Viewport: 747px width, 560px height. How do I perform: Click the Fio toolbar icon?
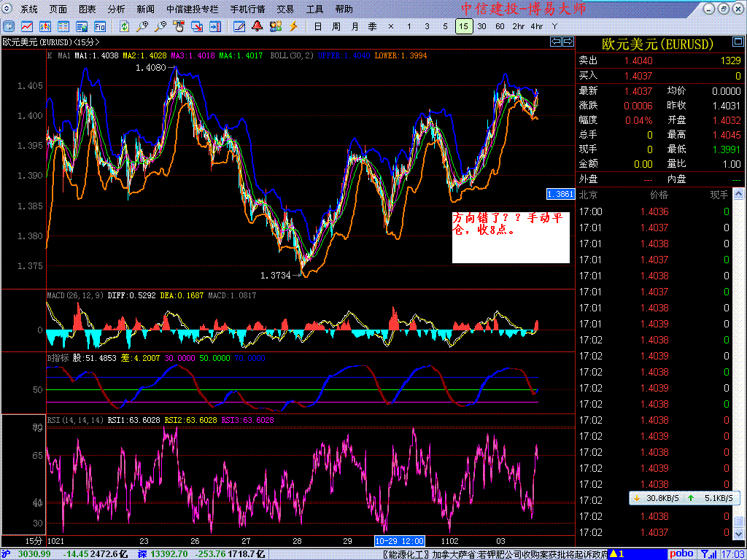(99, 26)
